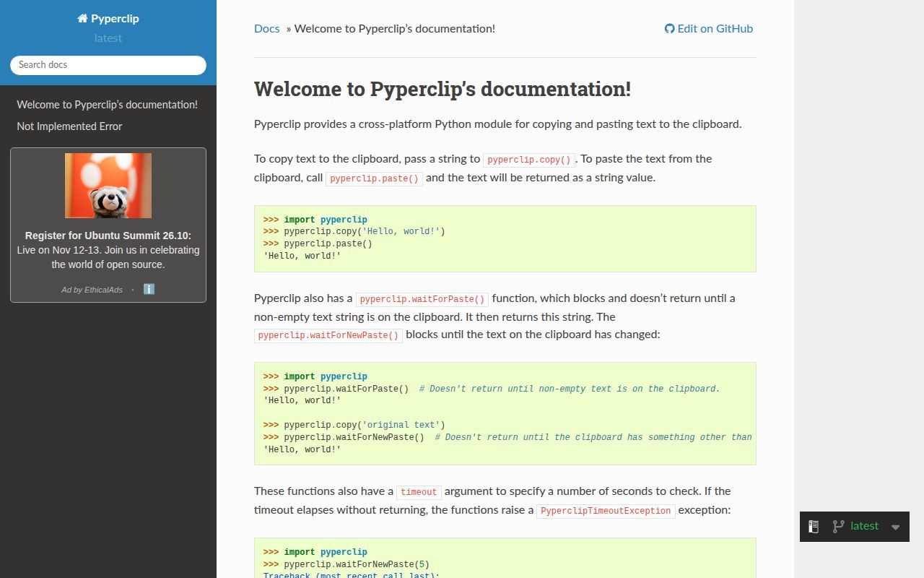Expand the latest version dropdown arrow
The height and width of the screenshot is (578, 924).
pyautogui.click(x=896, y=527)
